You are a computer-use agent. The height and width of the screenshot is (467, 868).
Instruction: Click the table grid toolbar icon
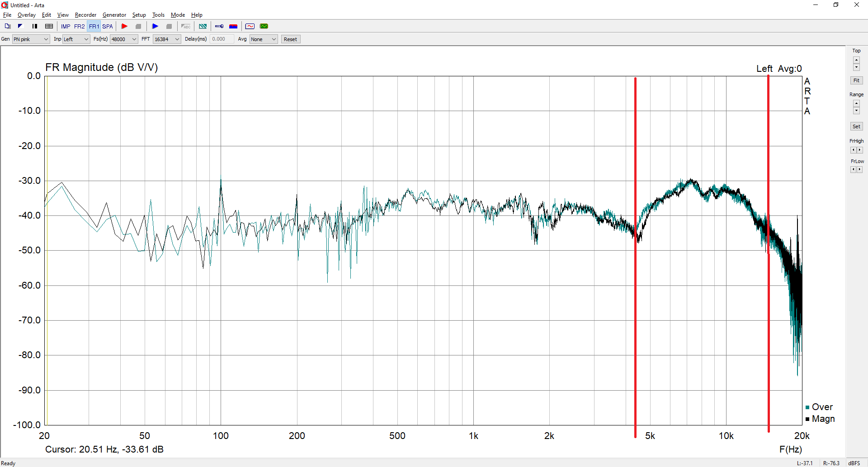click(49, 26)
